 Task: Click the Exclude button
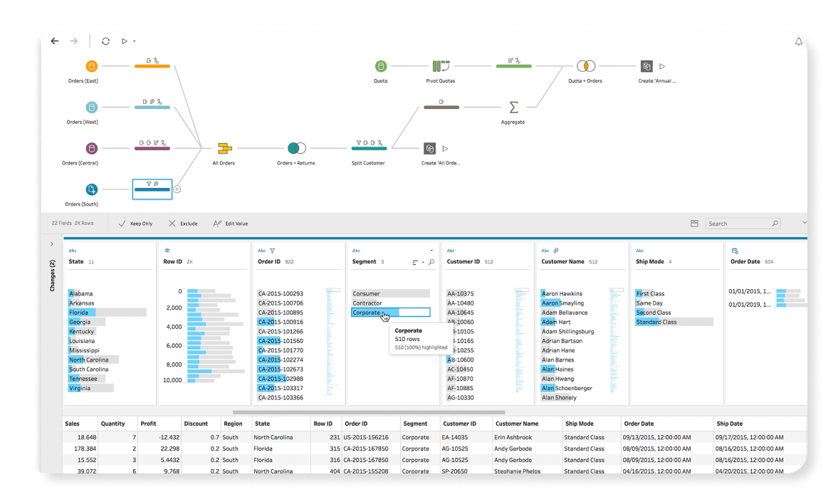pyautogui.click(x=183, y=224)
